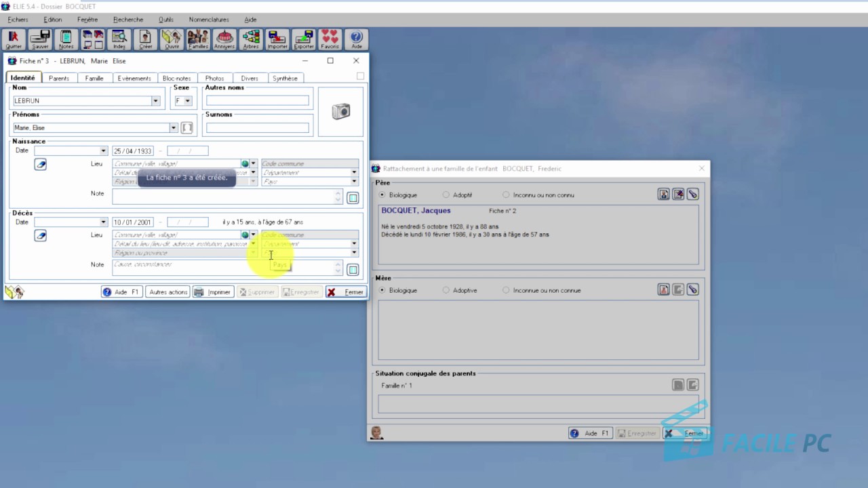Click the eraser icon in Naissance section

coord(41,164)
